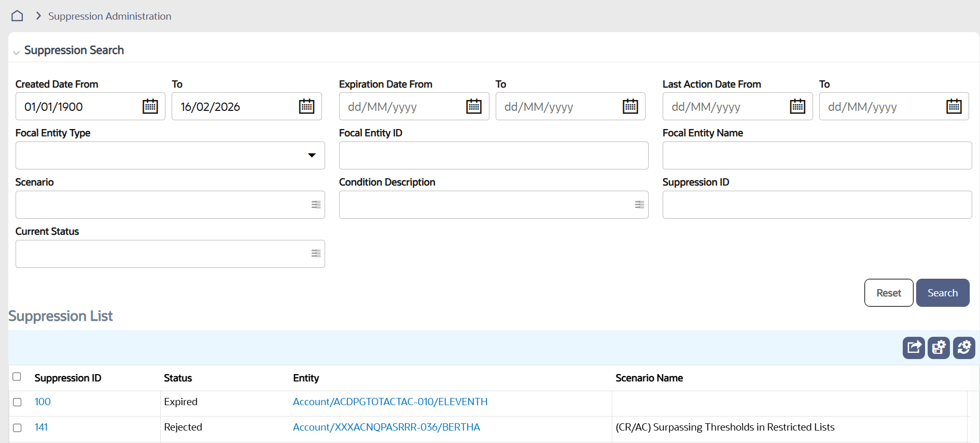The width and height of the screenshot is (980, 443).
Task: Click the save settings (disk with gear) icon
Action: coord(939,348)
